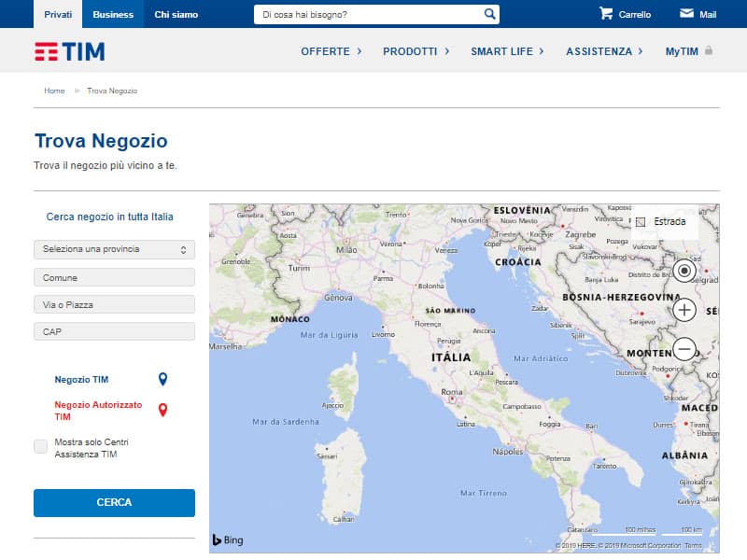Expand the OFFERTE menu

[331, 51]
